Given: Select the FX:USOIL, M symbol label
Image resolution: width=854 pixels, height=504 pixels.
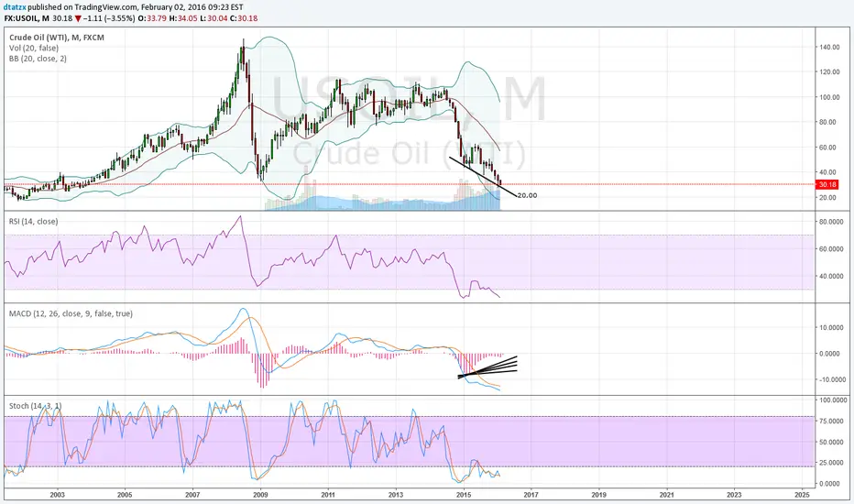Looking at the screenshot, I should (x=27, y=18).
